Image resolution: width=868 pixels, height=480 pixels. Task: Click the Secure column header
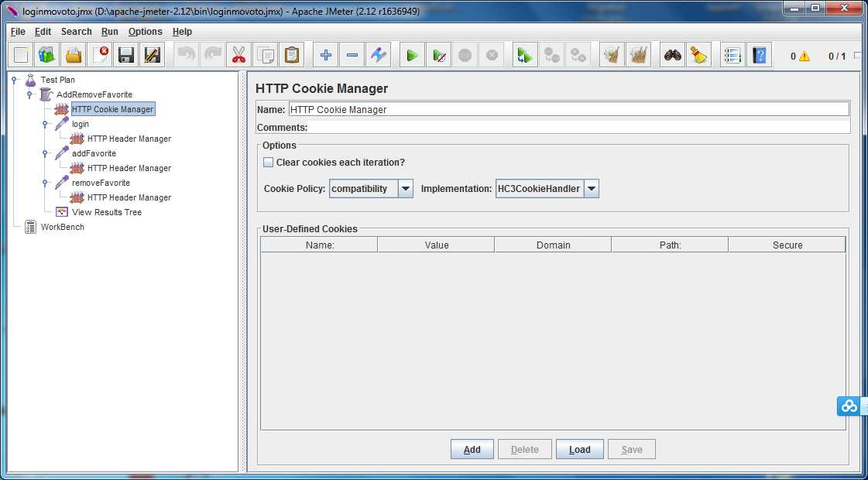pos(787,245)
